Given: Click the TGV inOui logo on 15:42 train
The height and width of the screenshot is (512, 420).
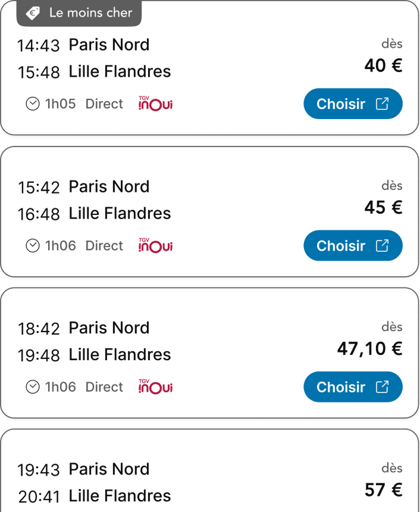Looking at the screenshot, I should 155,245.
